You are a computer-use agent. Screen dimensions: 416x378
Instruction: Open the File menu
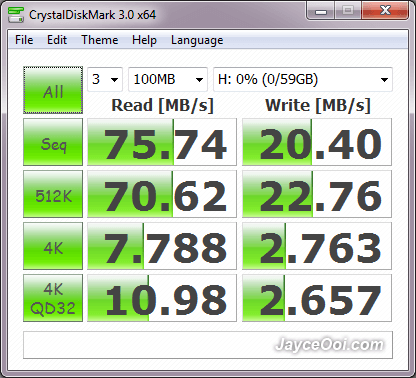point(24,40)
